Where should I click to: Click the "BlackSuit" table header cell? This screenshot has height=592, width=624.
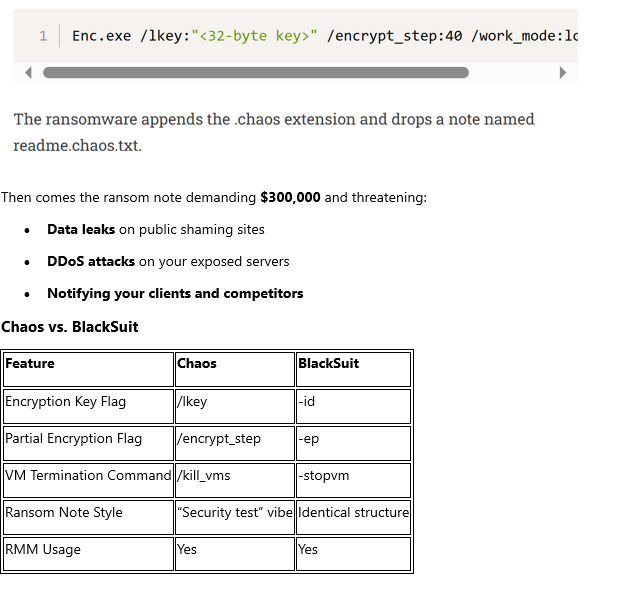(x=353, y=369)
